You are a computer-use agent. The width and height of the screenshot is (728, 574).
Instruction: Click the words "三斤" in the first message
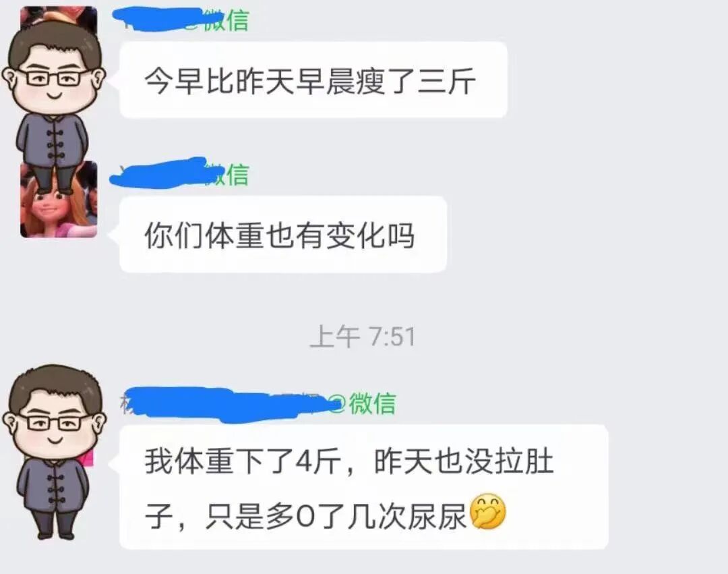coord(447,80)
